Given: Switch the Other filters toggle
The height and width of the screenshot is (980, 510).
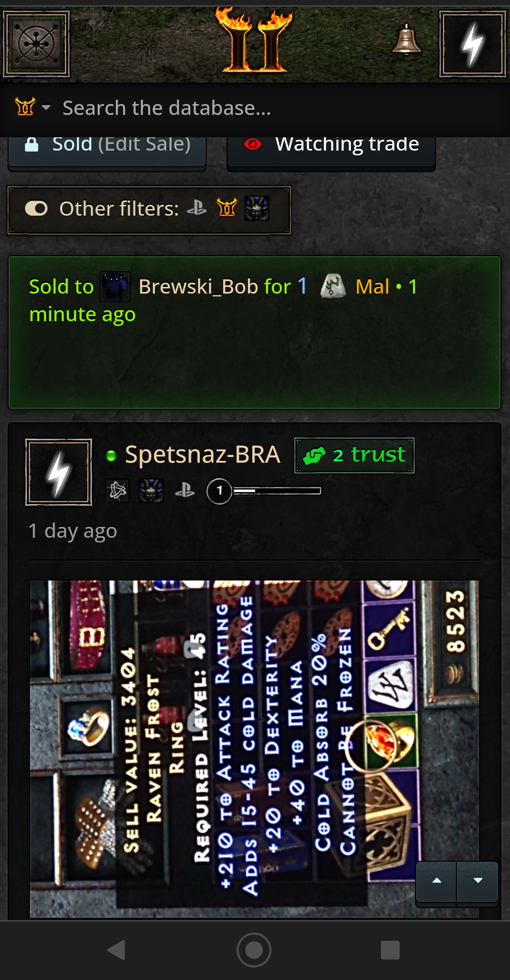Looking at the screenshot, I should pyautogui.click(x=36, y=209).
